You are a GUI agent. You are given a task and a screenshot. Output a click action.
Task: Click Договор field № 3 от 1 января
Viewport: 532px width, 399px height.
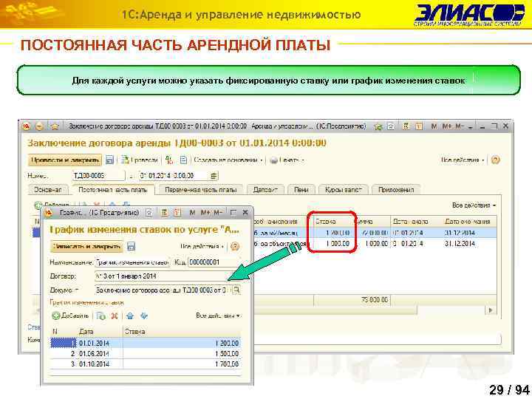pyautogui.click(x=162, y=276)
